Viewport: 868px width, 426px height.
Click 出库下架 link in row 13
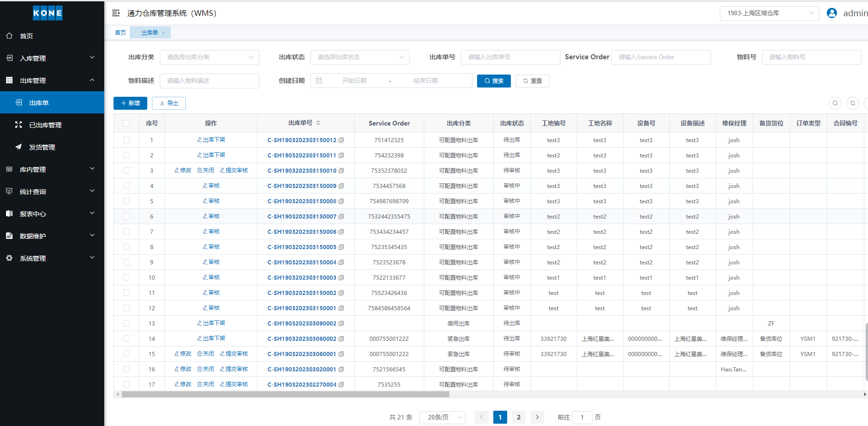point(211,323)
